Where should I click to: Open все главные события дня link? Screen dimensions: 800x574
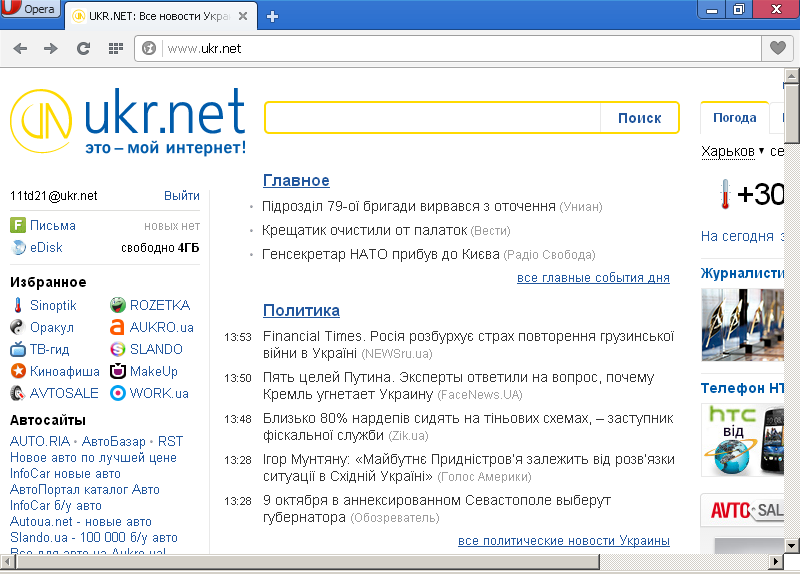pyautogui.click(x=593, y=278)
